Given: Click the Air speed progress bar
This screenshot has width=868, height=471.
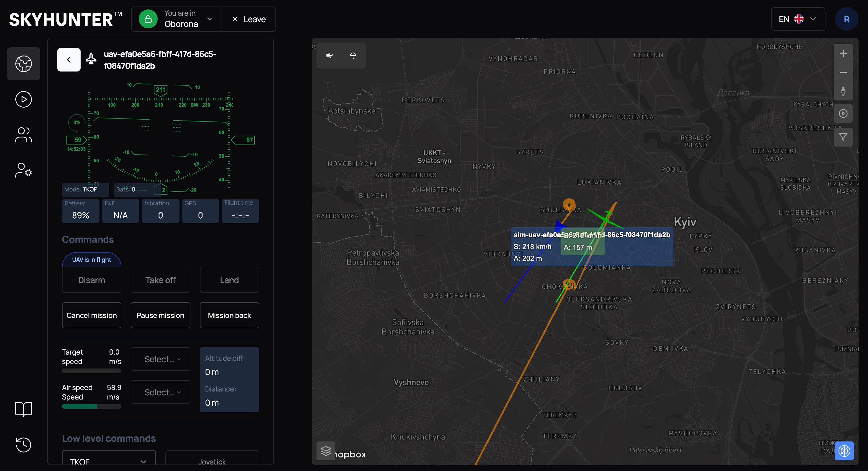Looking at the screenshot, I should pyautogui.click(x=91, y=407).
